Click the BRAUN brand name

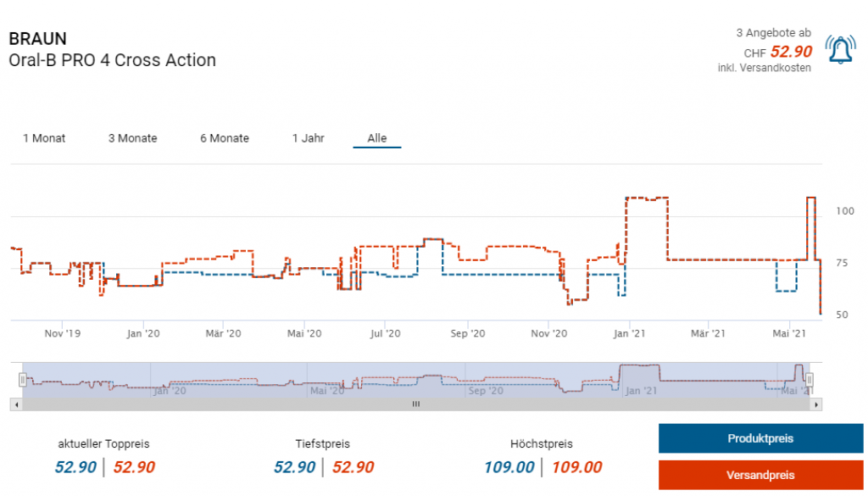[36, 39]
